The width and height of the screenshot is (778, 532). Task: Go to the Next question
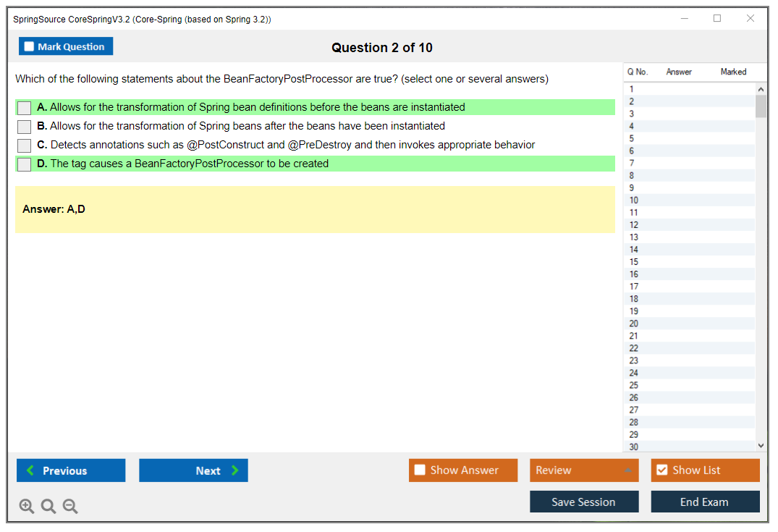coord(193,470)
